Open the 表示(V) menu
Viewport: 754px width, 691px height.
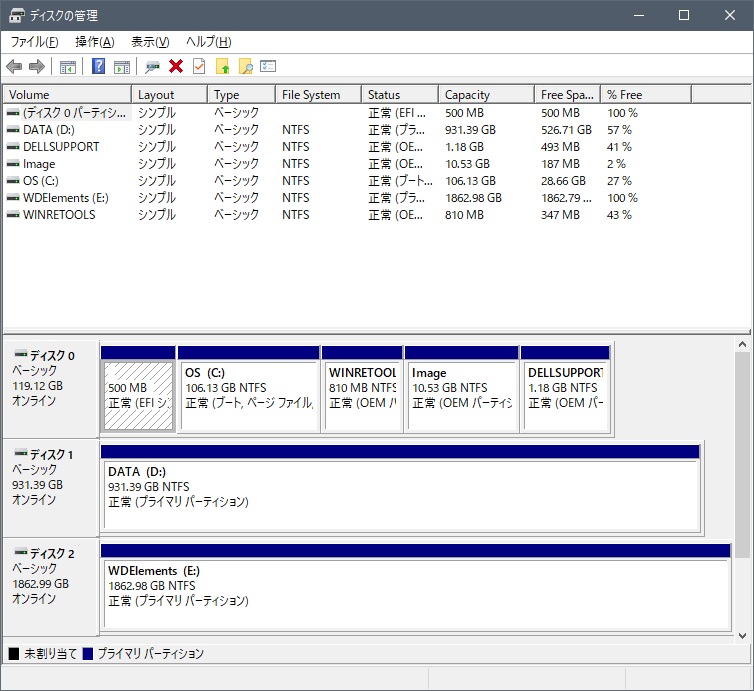click(151, 42)
